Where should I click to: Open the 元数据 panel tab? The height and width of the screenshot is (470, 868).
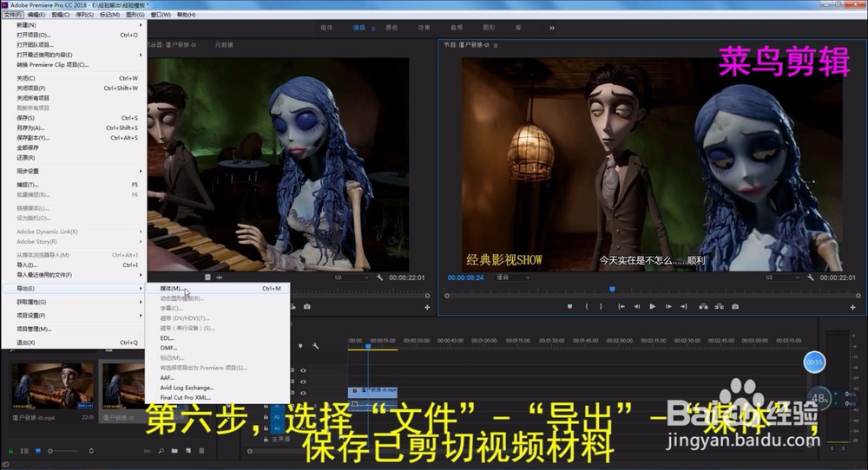[x=224, y=45]
